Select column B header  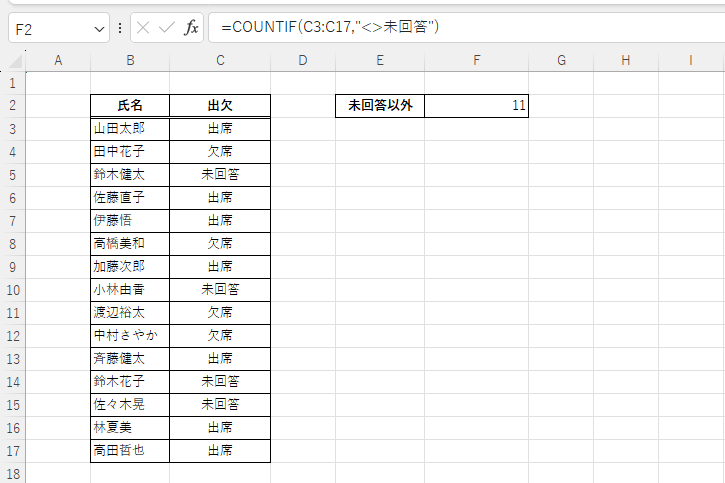pos(130,60)
